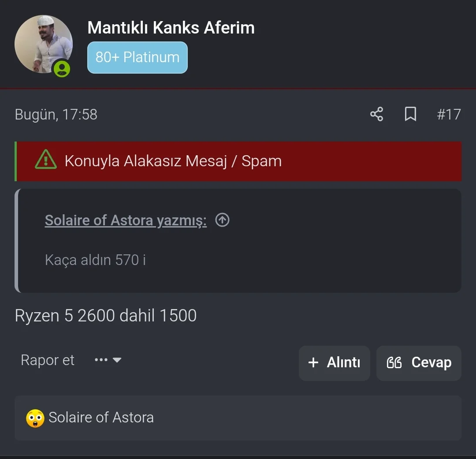The height and width of the screenshot is (459, 476).
Task: Follow the Solaire of Astora yazmış quote link
Action: point(126,220)
